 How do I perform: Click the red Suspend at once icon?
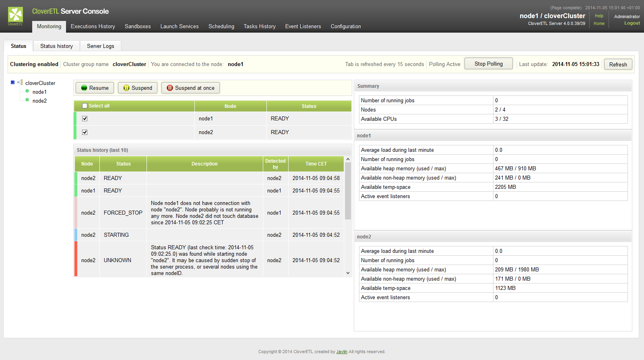[170, 88]
